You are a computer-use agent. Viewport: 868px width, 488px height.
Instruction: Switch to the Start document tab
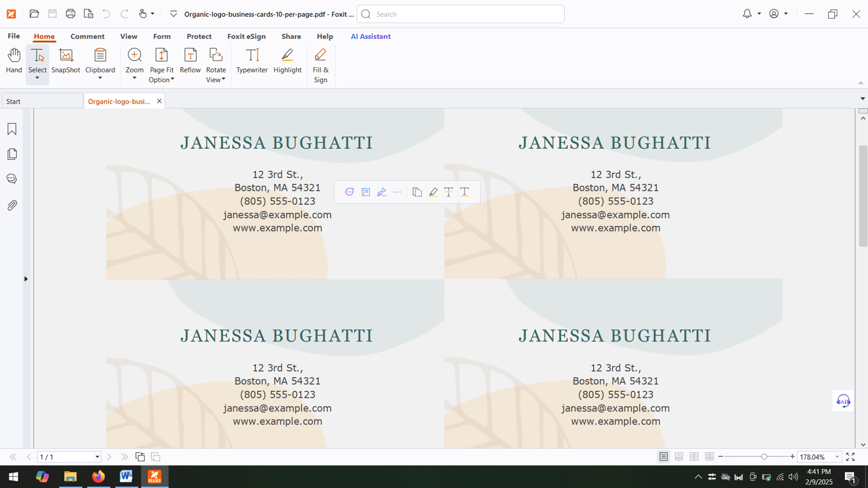(x=42, y=101)
